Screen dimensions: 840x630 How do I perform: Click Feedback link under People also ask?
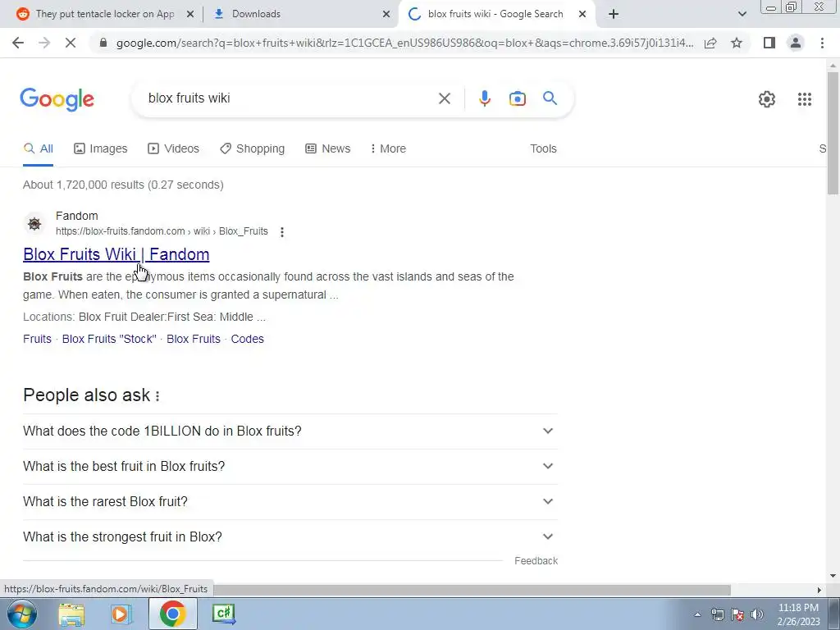536,561
